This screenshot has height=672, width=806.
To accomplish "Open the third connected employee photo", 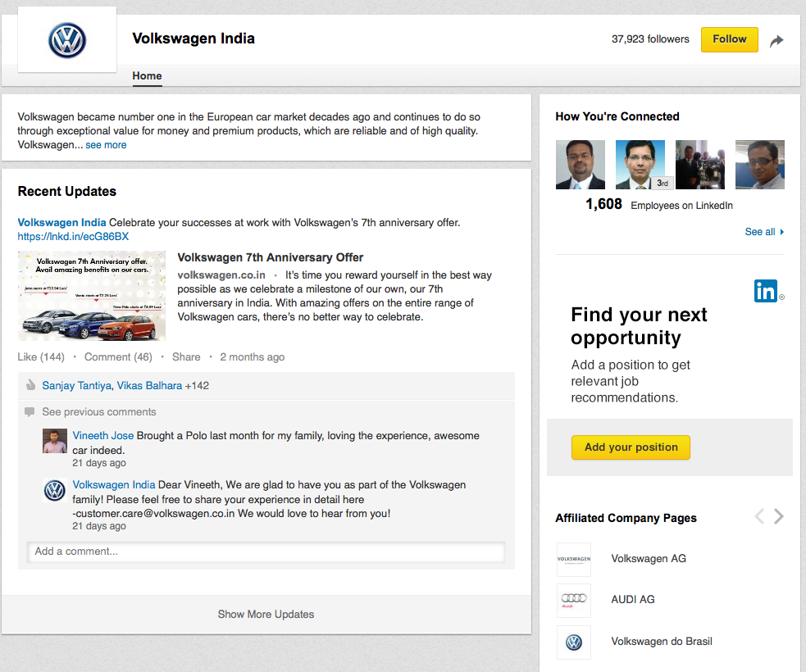I will [x=700, y=165].
